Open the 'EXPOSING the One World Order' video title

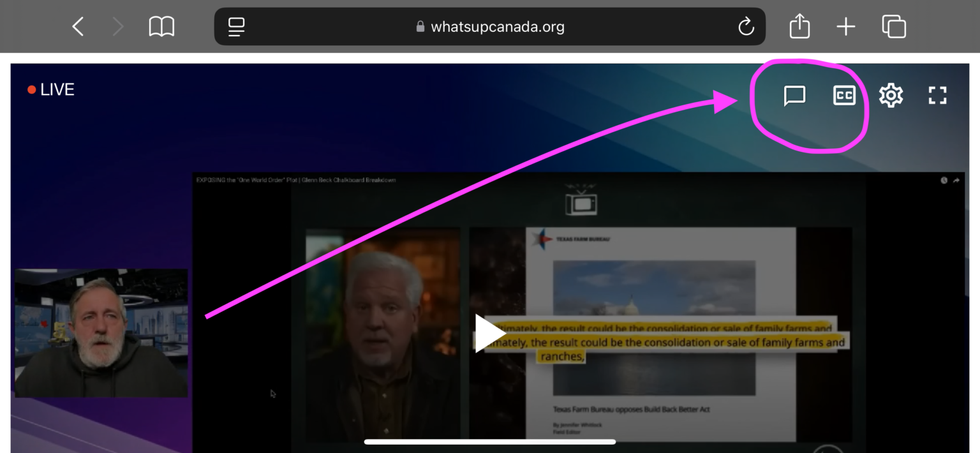pos(296,180)
